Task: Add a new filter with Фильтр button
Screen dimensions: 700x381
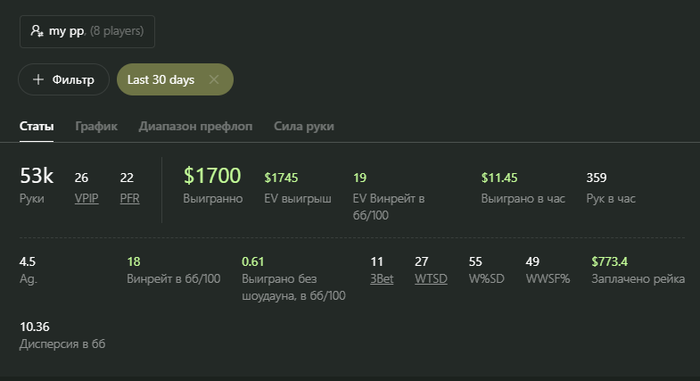Action: [64, 80]
